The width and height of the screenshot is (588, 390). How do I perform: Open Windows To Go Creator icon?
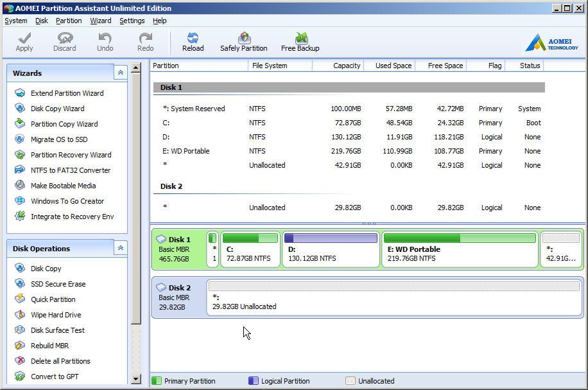pos(20,200)
